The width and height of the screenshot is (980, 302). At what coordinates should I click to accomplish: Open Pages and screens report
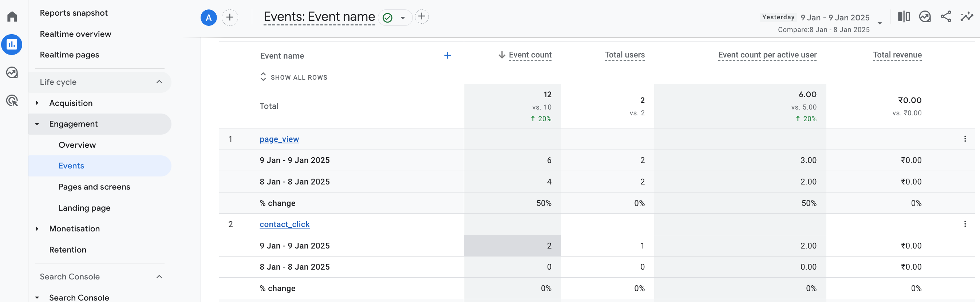[94, 187]
